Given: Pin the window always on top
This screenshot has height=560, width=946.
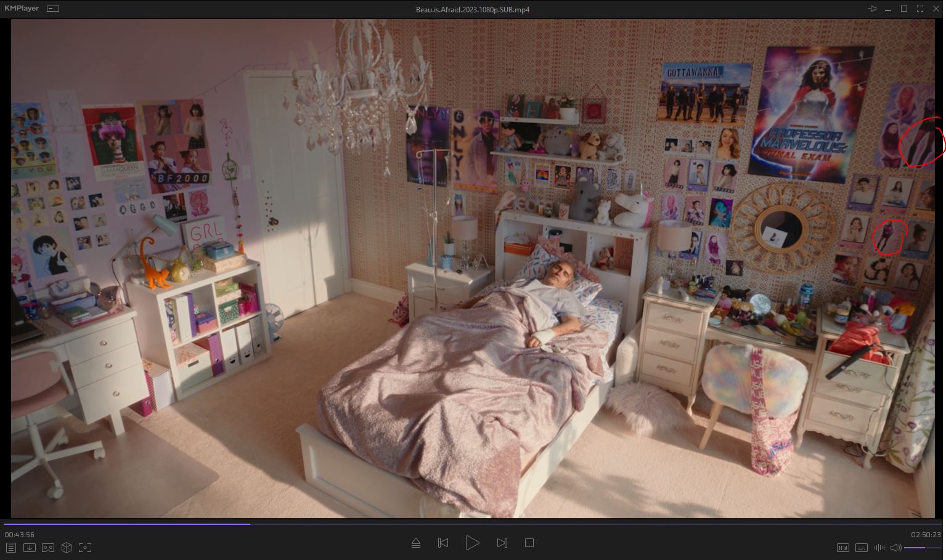Looking at the screenshot, I should pos(872,9).
